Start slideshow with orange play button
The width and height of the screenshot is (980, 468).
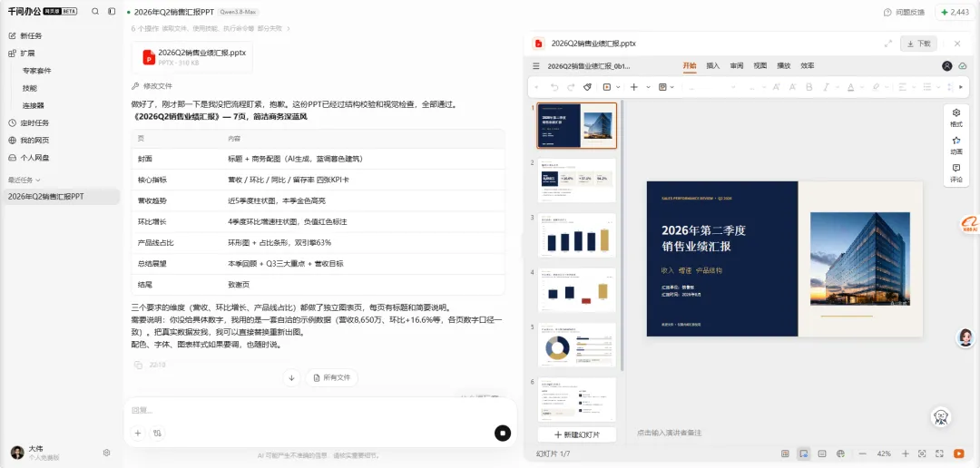tap(959, 453)
